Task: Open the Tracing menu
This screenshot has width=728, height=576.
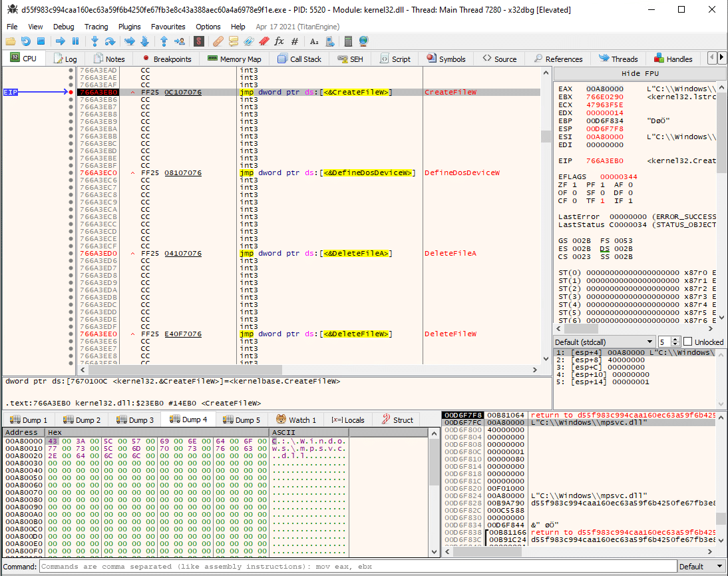Action: click(x=96, y=27)
